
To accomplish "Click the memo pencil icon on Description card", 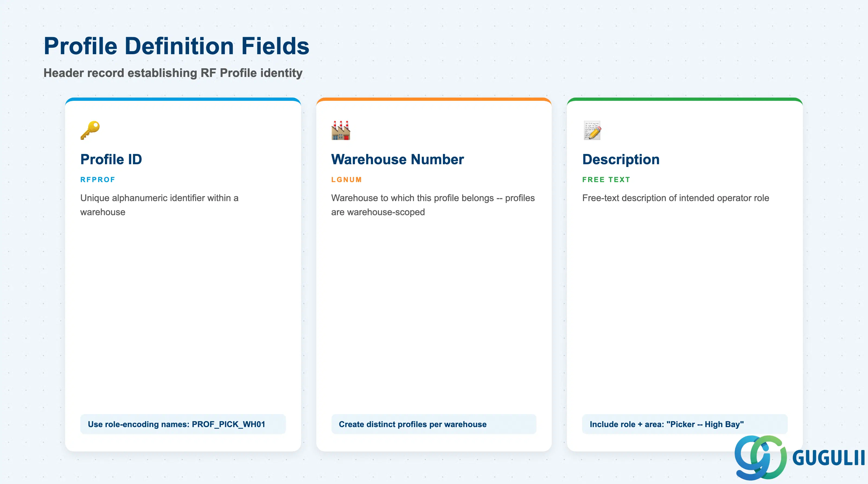I will (x=592, y=130).
